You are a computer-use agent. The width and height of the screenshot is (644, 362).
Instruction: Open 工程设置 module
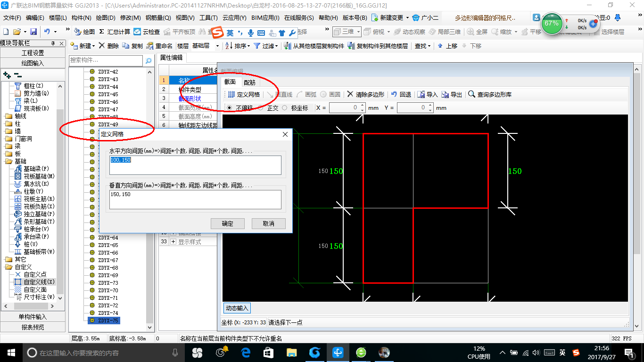tap(33, 53)
